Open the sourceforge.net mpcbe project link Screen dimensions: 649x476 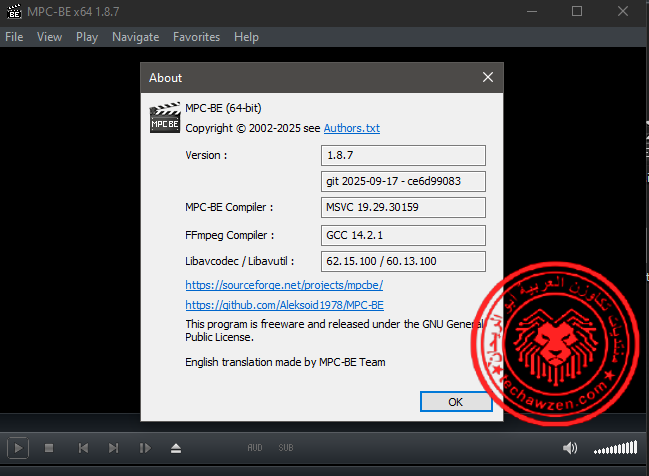284,285
